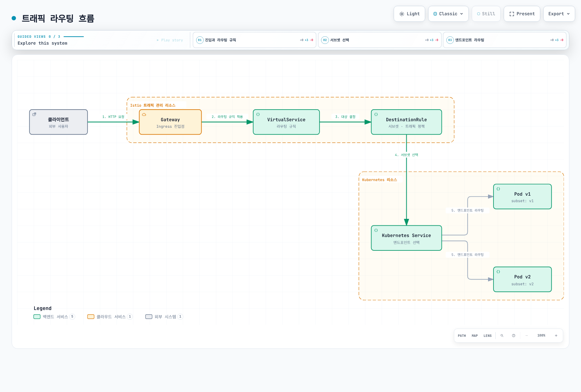Click the code icon on Kubernetes Service node
Viewport: 581px width, 392px height.
tap(376, 230)
